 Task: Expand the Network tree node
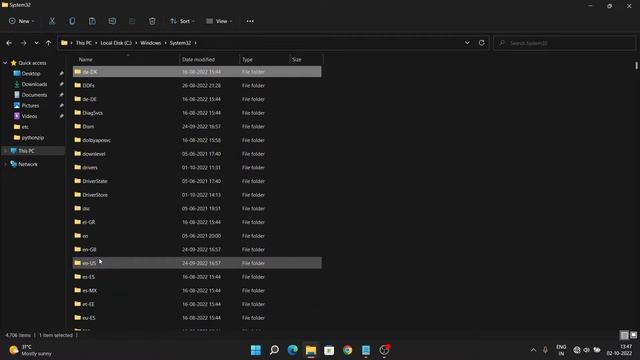(x=5, y=164)
